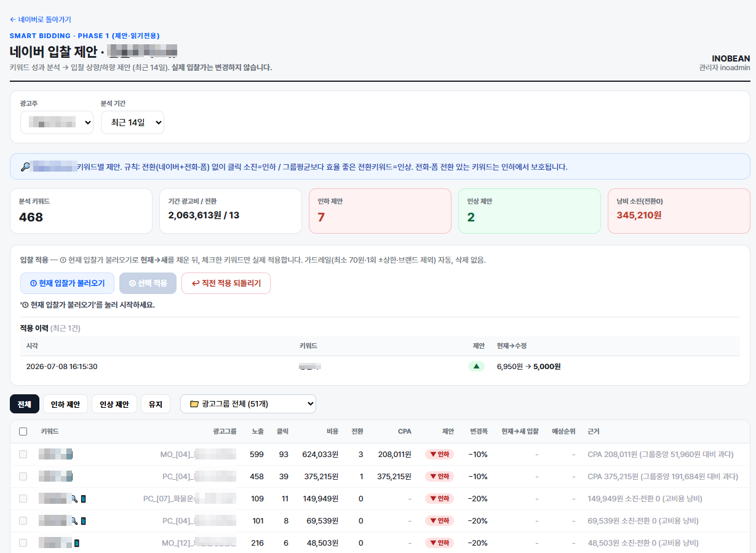Switch to the 유지 filter tab

point(156,404)
